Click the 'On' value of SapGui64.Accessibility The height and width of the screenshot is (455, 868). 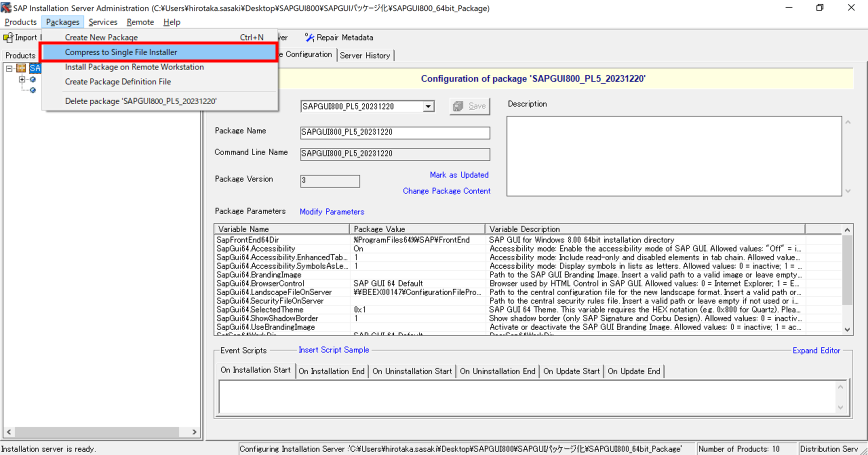pos(358,249)
